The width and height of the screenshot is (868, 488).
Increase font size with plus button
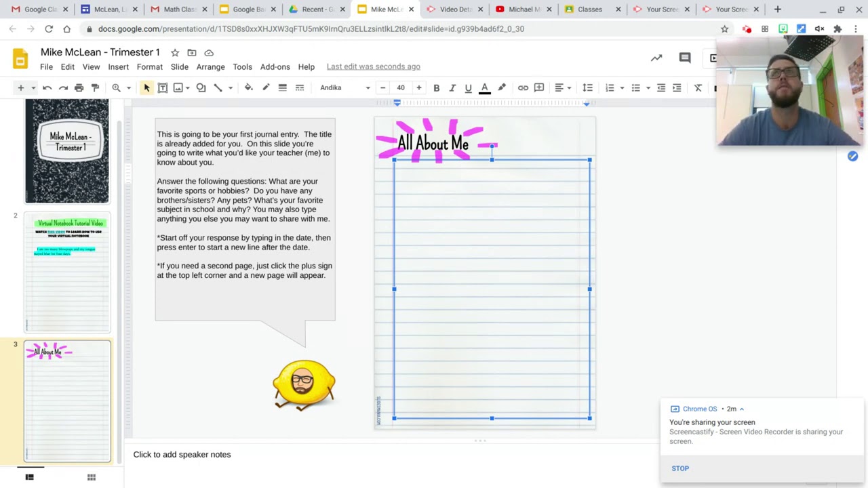[418, 87]
